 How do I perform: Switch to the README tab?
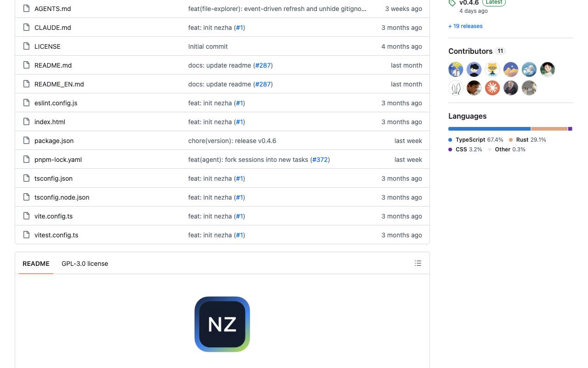tap(36, 264)
